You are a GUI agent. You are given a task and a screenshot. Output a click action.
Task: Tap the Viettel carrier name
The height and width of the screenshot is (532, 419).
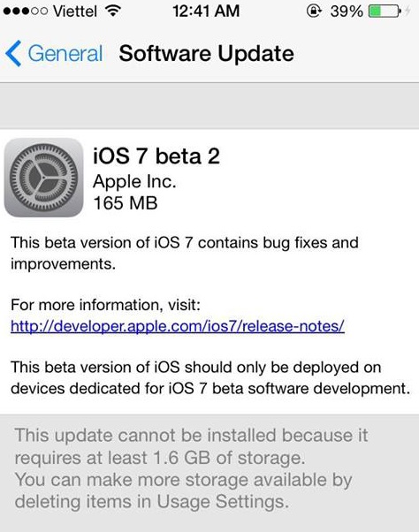pos(75,11)
